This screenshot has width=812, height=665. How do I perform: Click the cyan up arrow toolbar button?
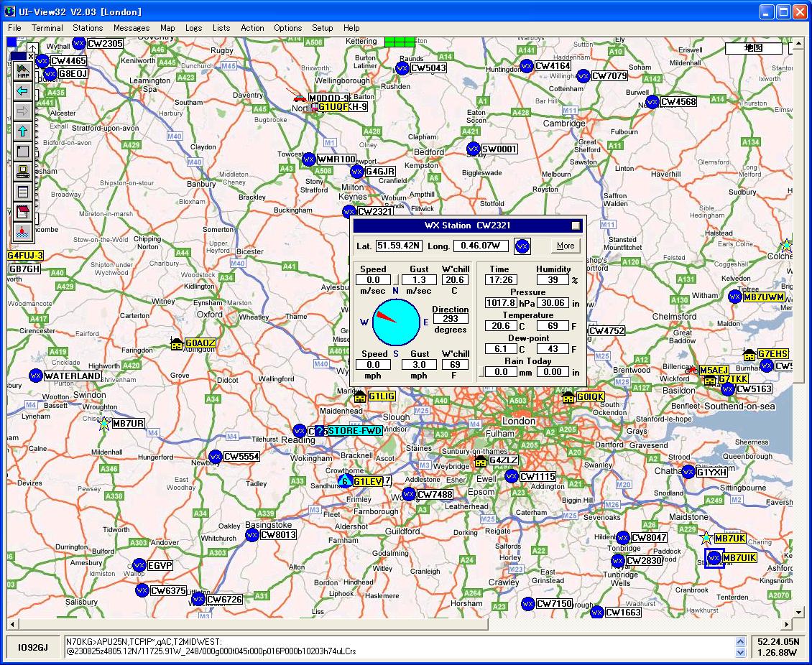(23, 131)
